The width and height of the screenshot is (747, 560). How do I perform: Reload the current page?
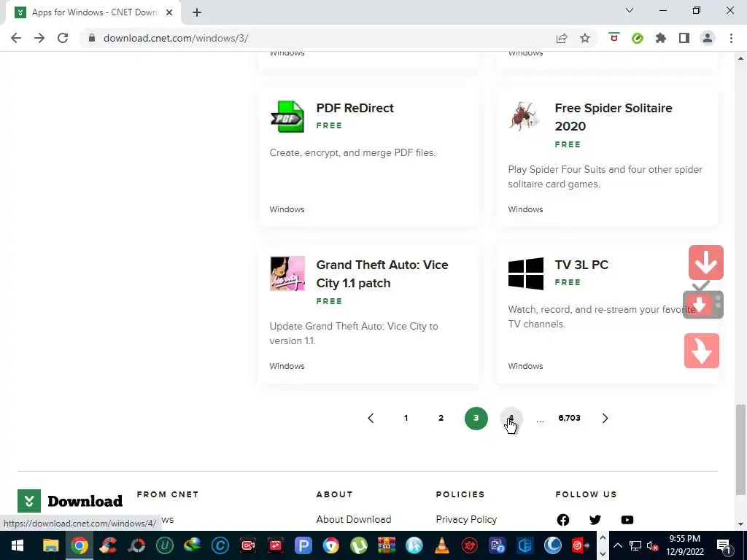pyautogui.click(x=63, y=38)
